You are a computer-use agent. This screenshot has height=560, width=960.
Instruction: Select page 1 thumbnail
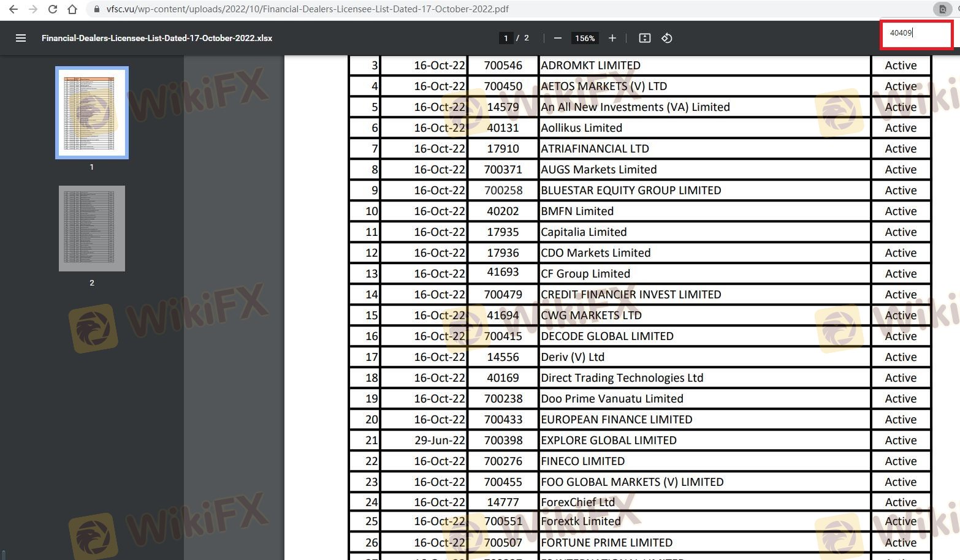(92, 113)
